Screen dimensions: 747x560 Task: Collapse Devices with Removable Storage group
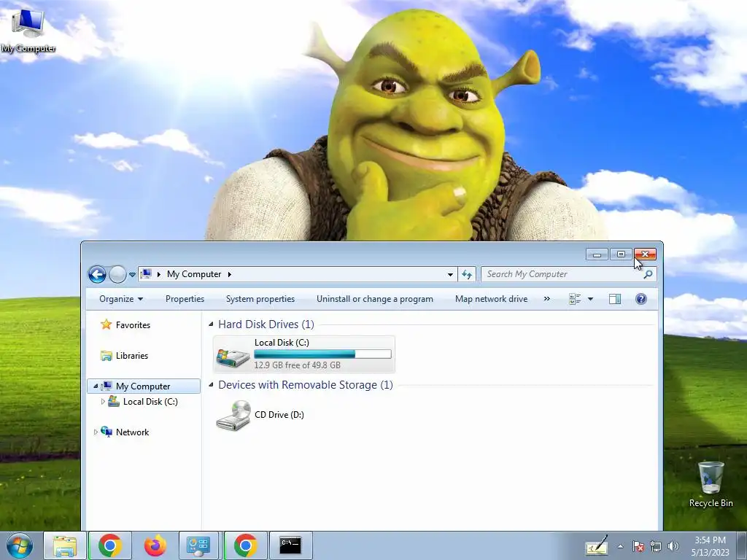(211, 385)
